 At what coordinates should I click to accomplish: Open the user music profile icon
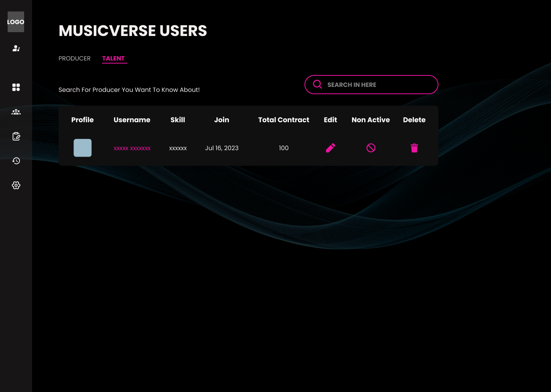(16, 48)
